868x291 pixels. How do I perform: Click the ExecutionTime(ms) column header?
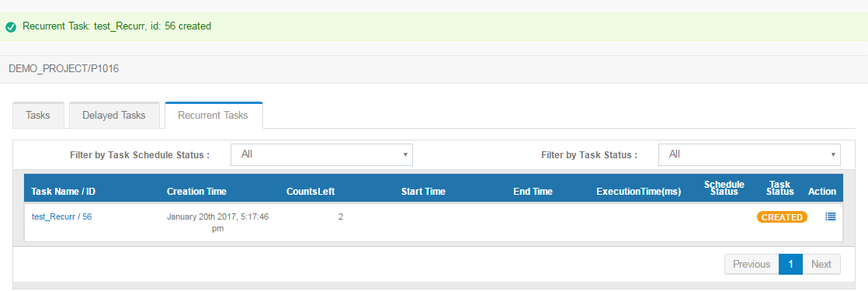(x=639, y=192)
